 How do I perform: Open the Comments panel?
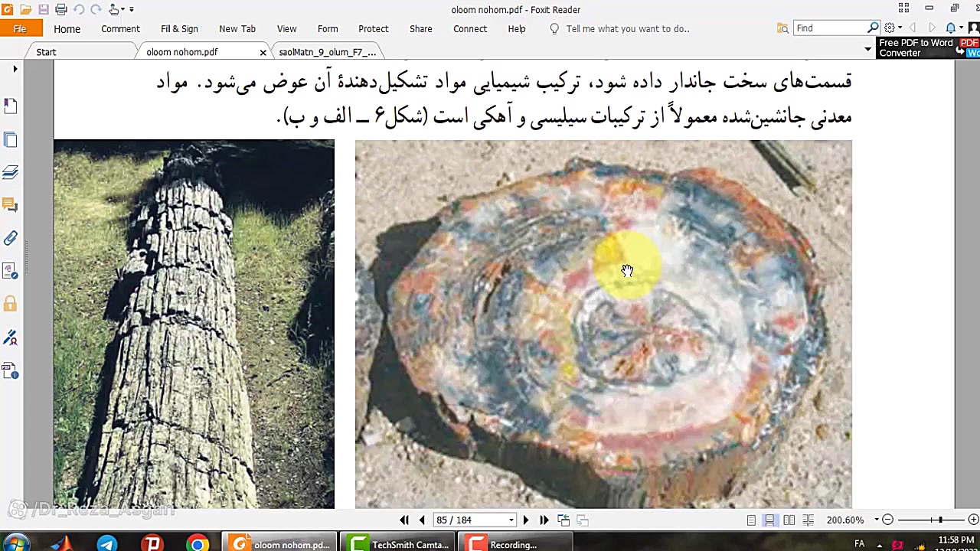click(x=11, y=205)
